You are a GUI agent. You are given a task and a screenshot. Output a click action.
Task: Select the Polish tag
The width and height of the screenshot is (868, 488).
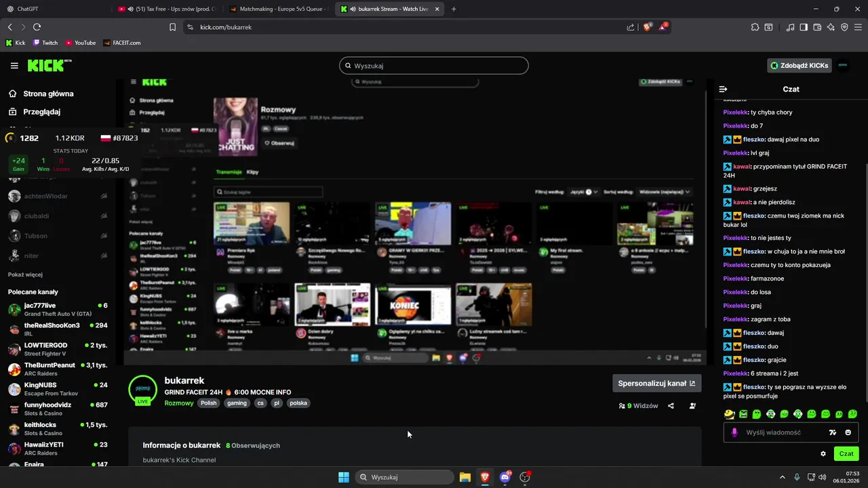click(x=209, y=403)
